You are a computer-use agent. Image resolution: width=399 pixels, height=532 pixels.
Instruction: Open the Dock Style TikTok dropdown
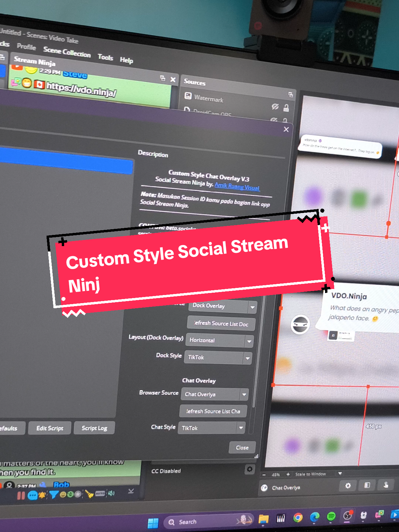tap(218, 357)
